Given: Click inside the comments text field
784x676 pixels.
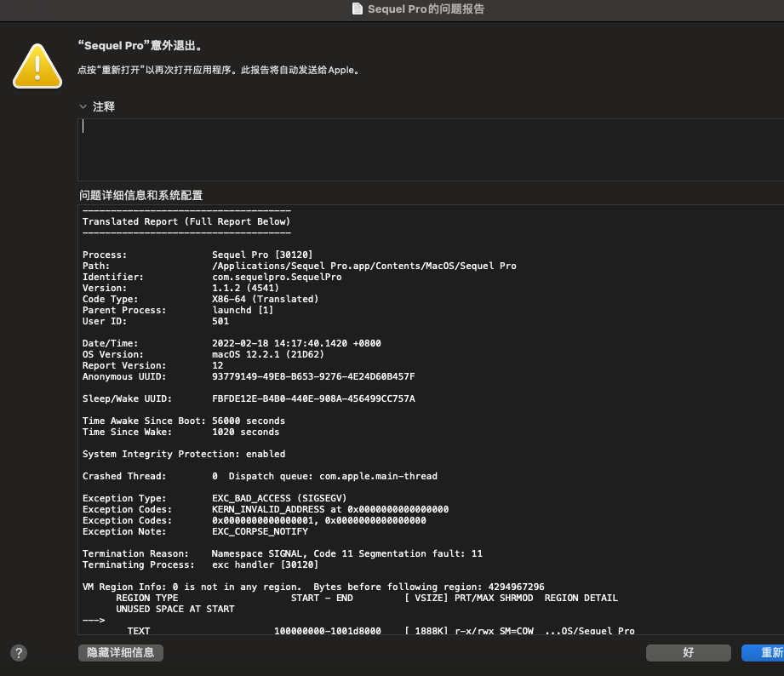Looking at the screenshot, I should (431, 150).
